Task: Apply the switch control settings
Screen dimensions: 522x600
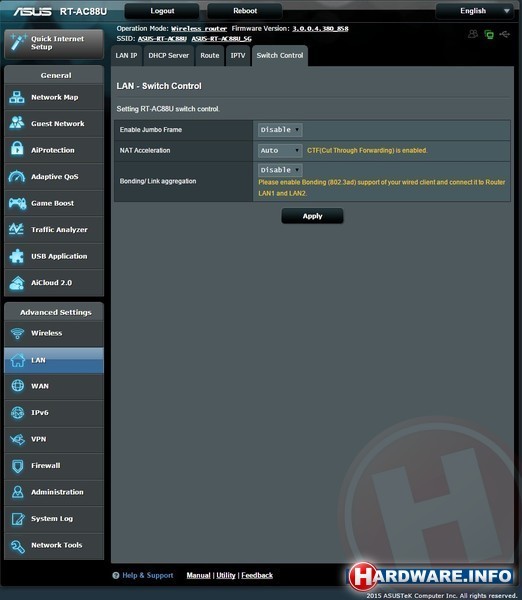Action: coord(312,216)
